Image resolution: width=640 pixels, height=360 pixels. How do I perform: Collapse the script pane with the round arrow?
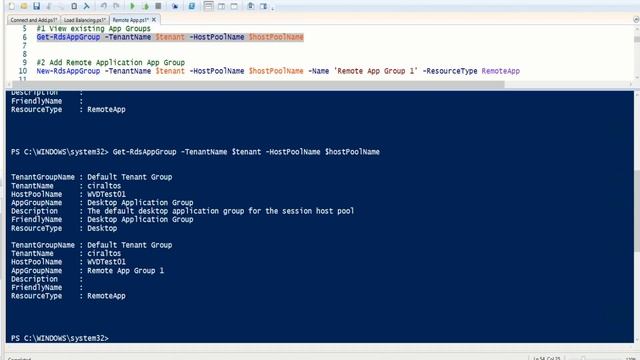click(x=636, y=19)
